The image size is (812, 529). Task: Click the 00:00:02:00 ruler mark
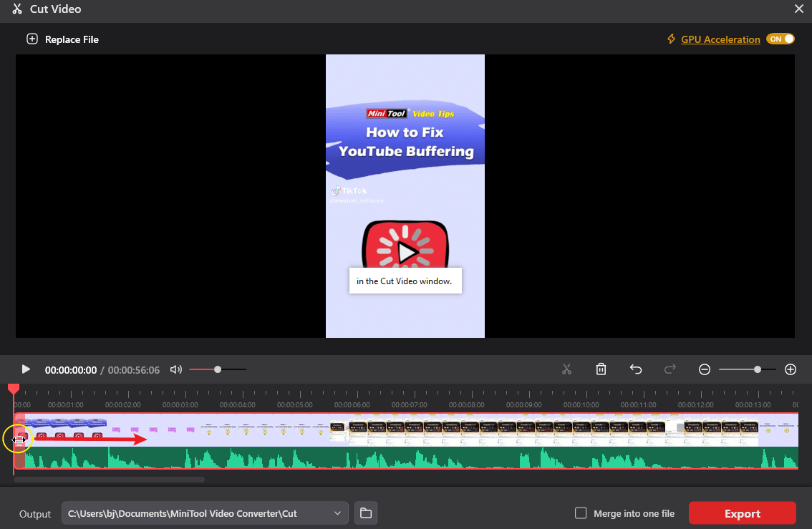tap(122, 404)
